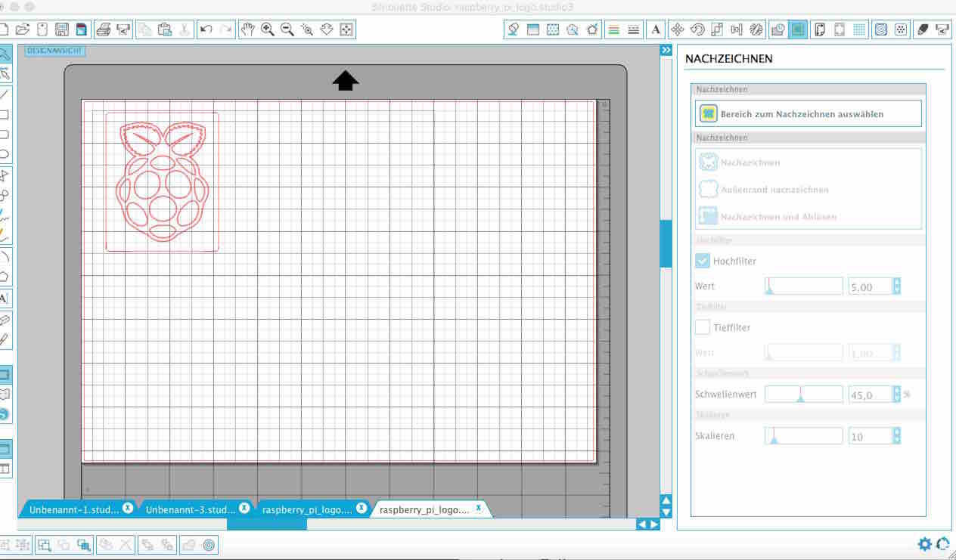
Task: Click the vertical scrollbar thumb beside the canvas
Action: coord(666,243)
